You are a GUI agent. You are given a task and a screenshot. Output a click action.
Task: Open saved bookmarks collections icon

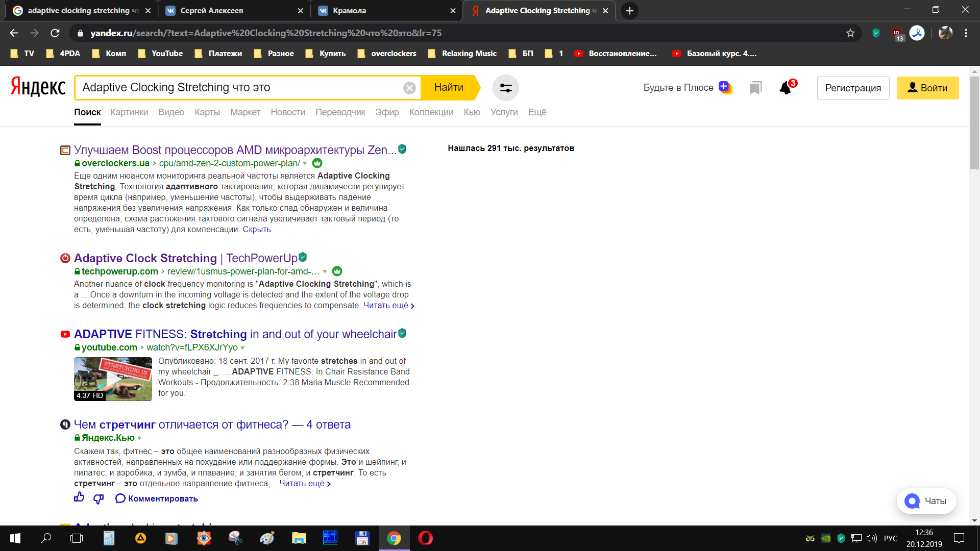[x=755, y=88]
